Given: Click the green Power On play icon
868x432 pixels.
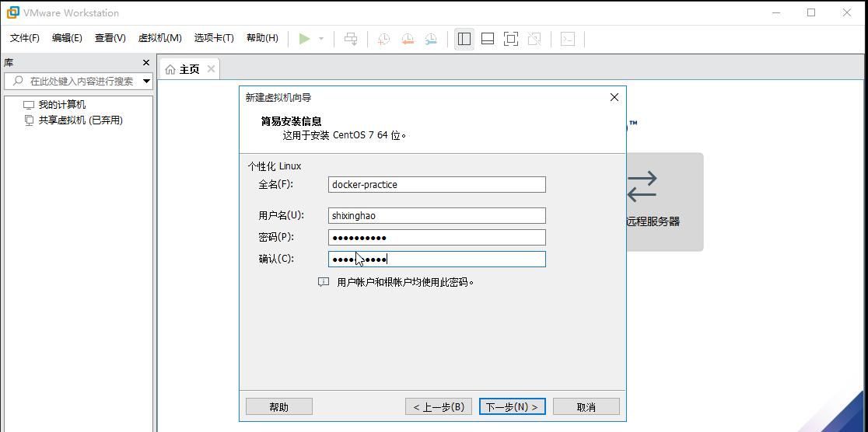Looking at the screenshot, I should [304, 39].
